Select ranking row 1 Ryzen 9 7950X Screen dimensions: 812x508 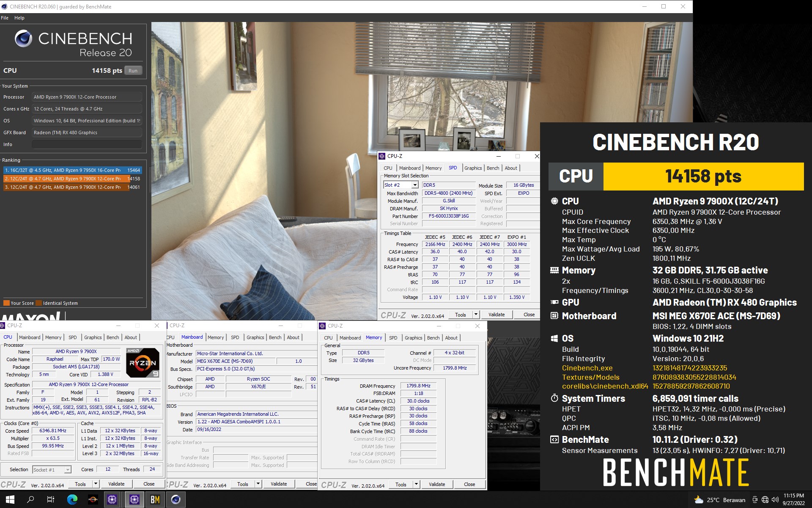point(72,170)
